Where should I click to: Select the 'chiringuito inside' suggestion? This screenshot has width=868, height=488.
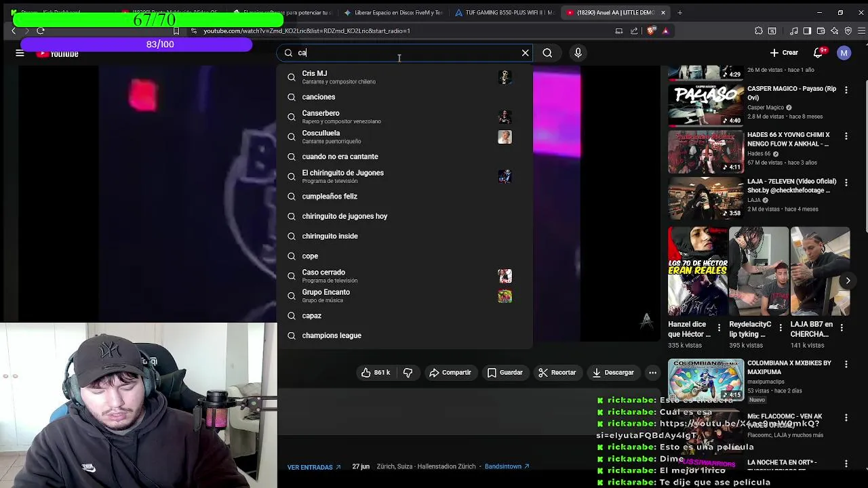click(404, 236)
